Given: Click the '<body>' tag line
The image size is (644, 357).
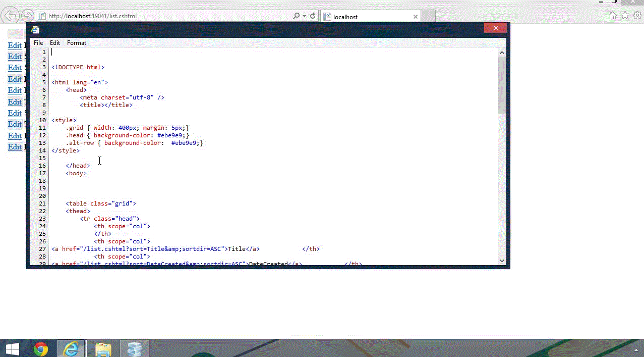Looking at the screenshot, I should pos(76,173).
